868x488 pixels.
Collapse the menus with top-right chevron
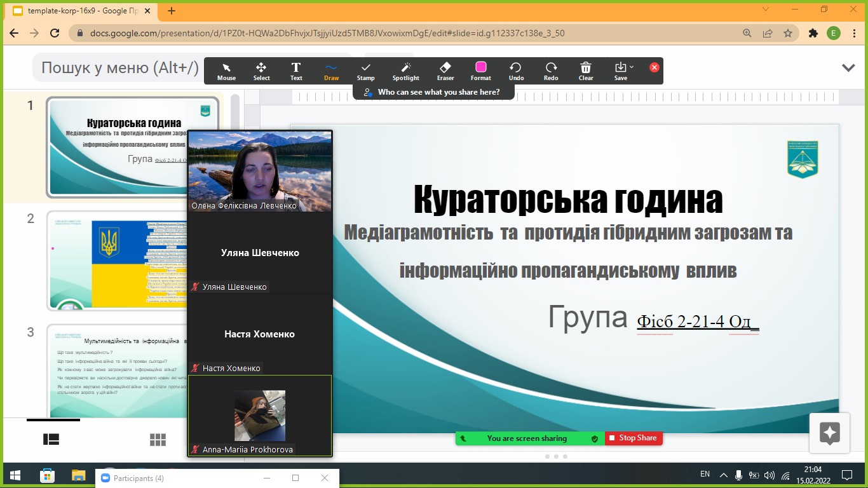click(848, 67)
